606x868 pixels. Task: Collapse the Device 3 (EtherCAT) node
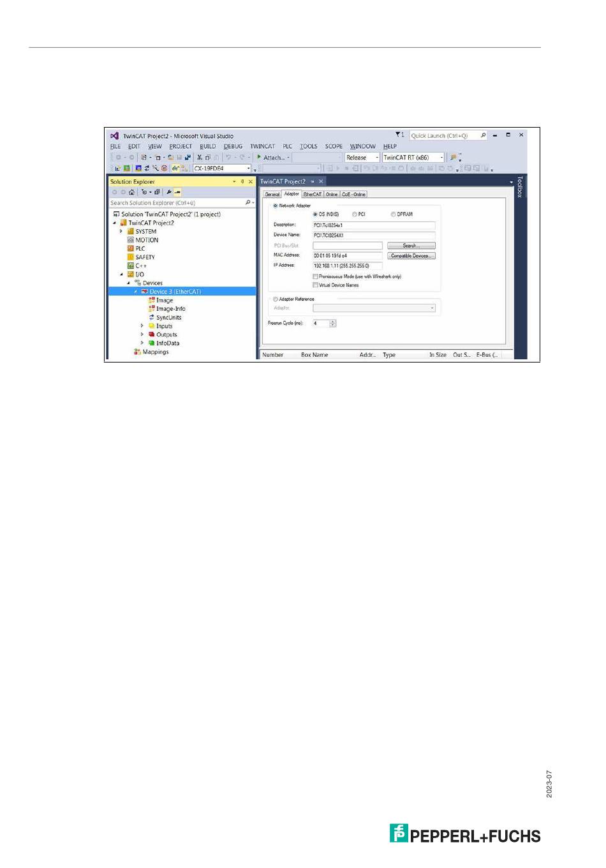click(135, 292)
